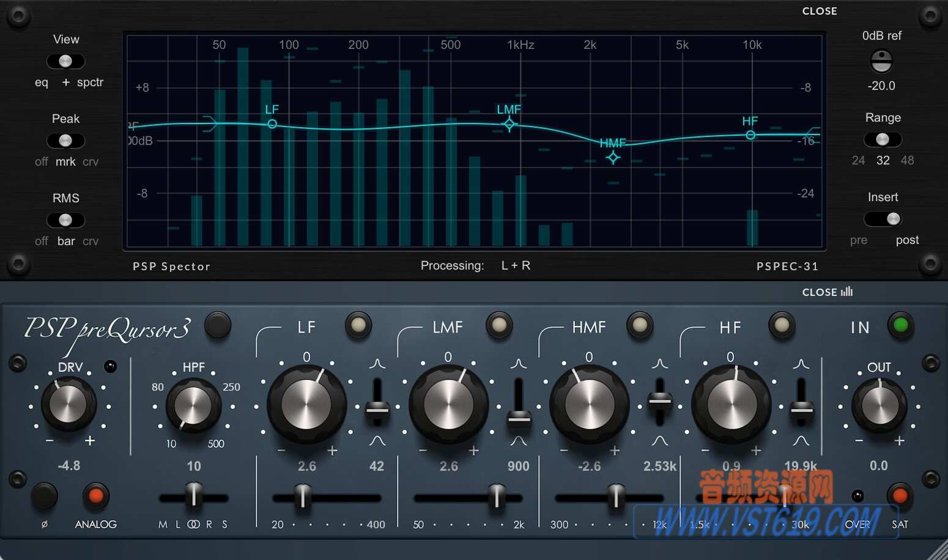The width and height of the screenshot is (948, 560).
Task: Enable the HMF band activation button
Action: coord(640,326)
